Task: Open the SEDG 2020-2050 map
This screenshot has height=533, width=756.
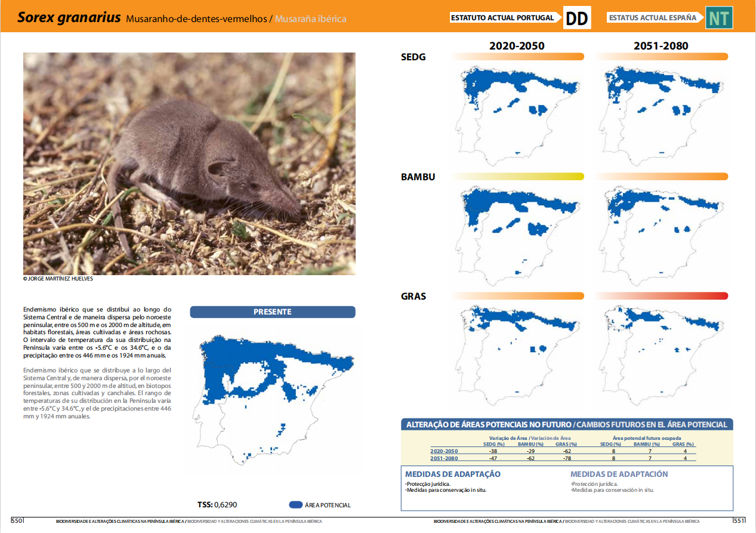Action: 518,113
